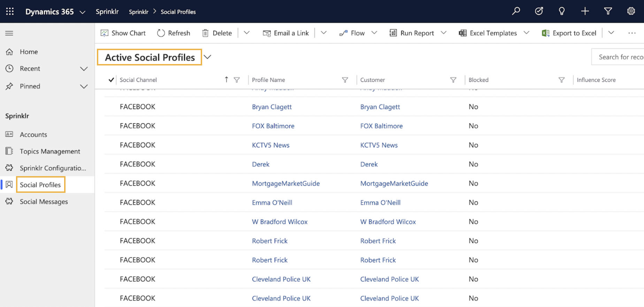Open Social Messages in sidebar
644x307 pixels.
[44, 202]
